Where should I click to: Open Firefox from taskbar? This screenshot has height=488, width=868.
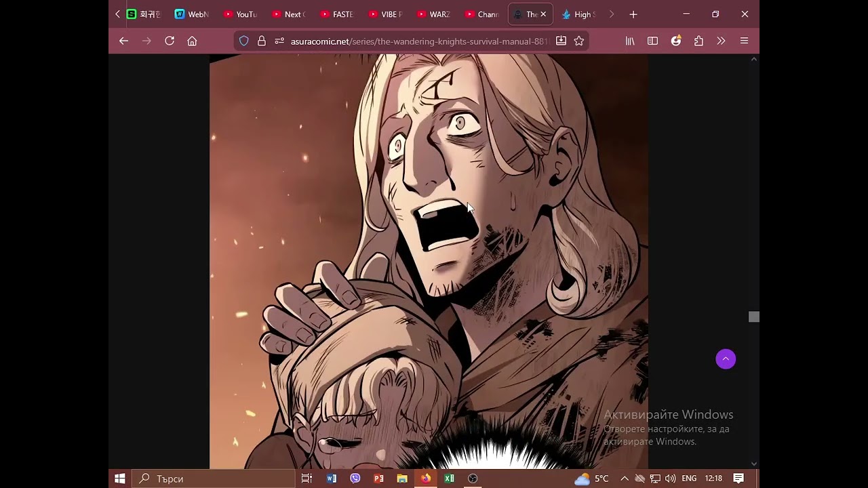(426, 479)
